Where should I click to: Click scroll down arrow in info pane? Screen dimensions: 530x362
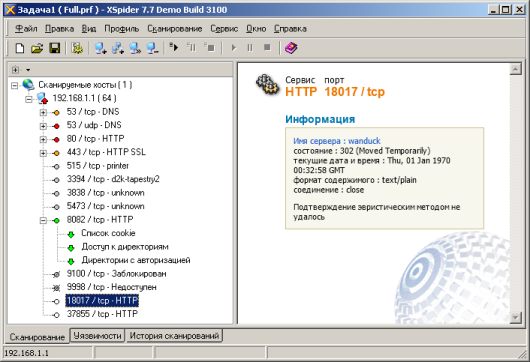tap(515, 317)
